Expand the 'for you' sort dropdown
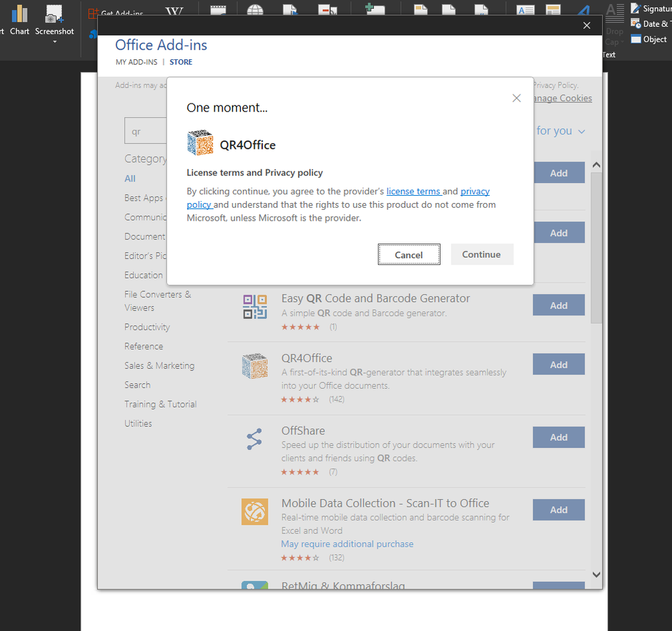 pos(560,131)
